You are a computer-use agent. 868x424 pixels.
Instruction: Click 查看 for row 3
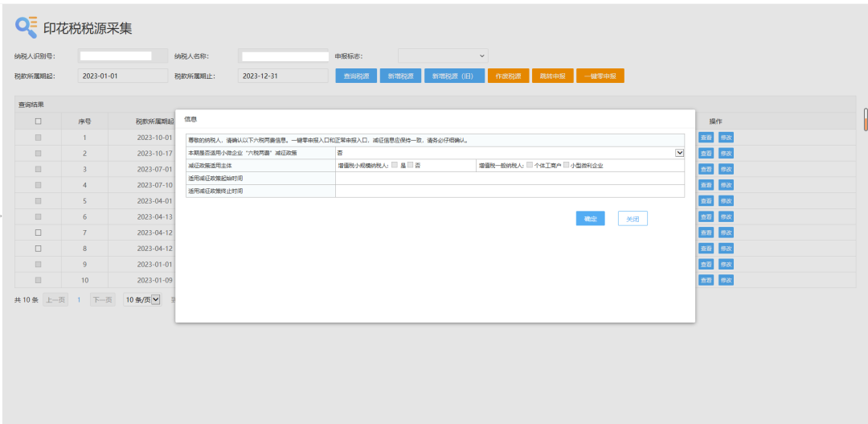point(706,169)
